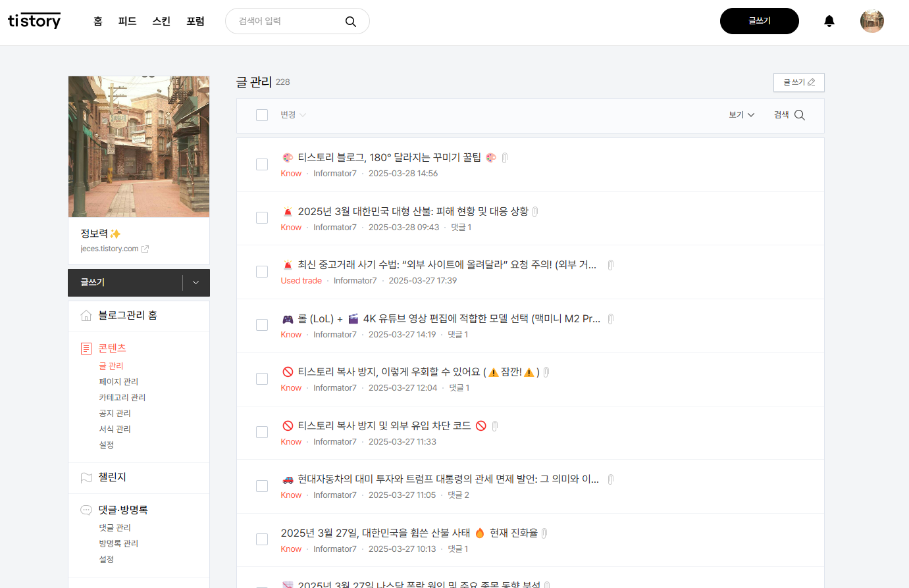Click the attachment clip on 현재 진화율 post
Viewport: 909px width, 588px height.
pyautogui.click(x=544, y=533)
